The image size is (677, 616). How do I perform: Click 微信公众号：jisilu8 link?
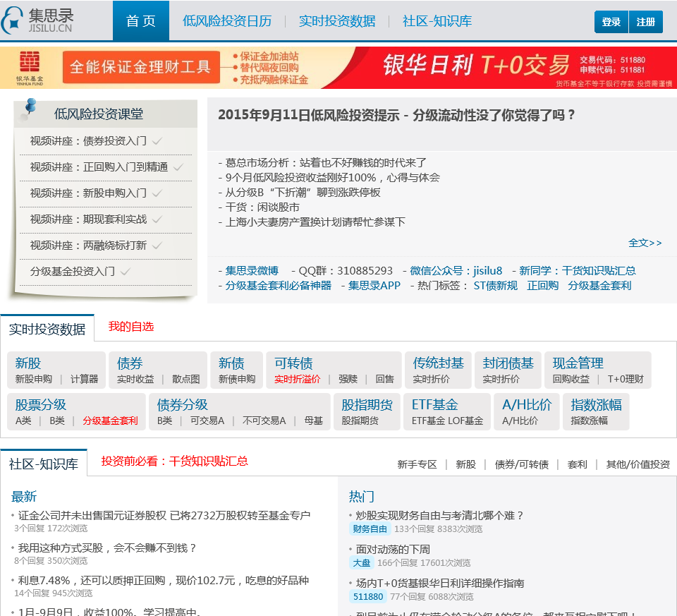(x=456, y=271)
